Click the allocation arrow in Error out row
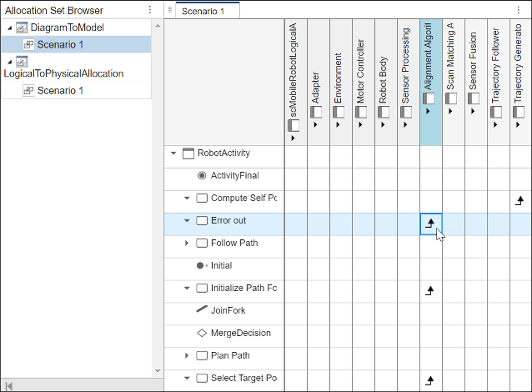532x392 pixels. tap(430, 223)
